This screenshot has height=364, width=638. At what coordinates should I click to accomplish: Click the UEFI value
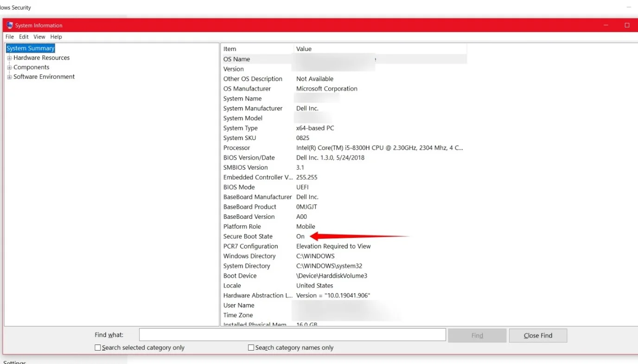click(x=302, y=187)
